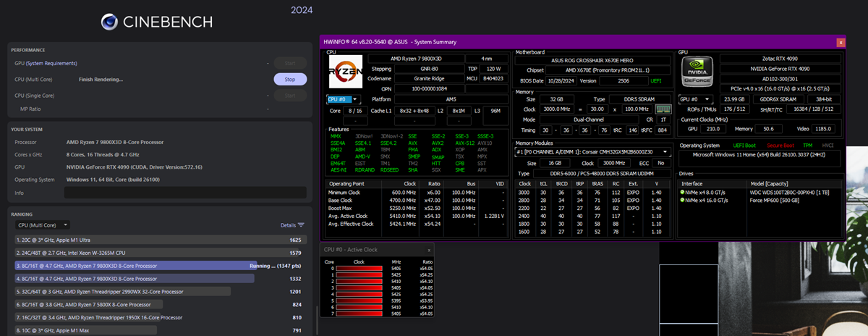Stop the CPU Multi Core rendering
The image size is (868, 336).
(290, 79)
